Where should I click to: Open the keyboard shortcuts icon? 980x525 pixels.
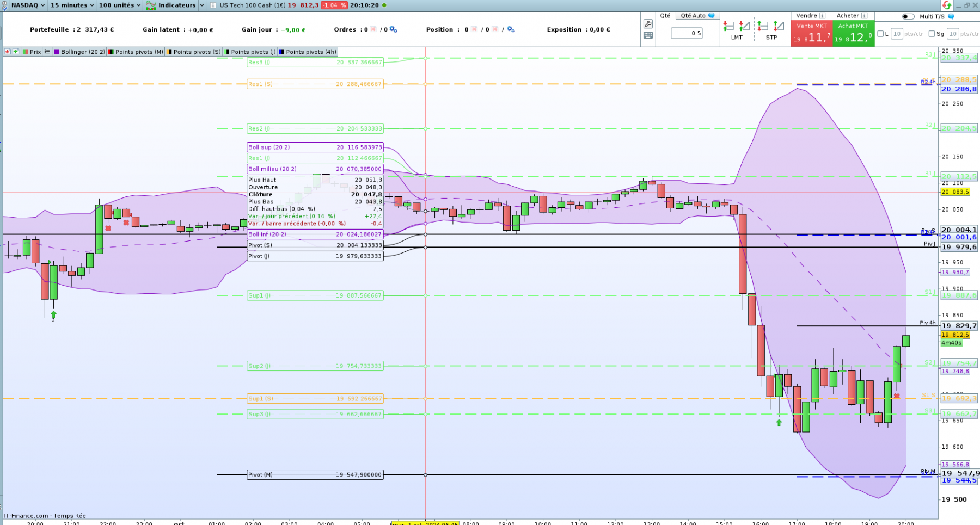pos(648,35)
